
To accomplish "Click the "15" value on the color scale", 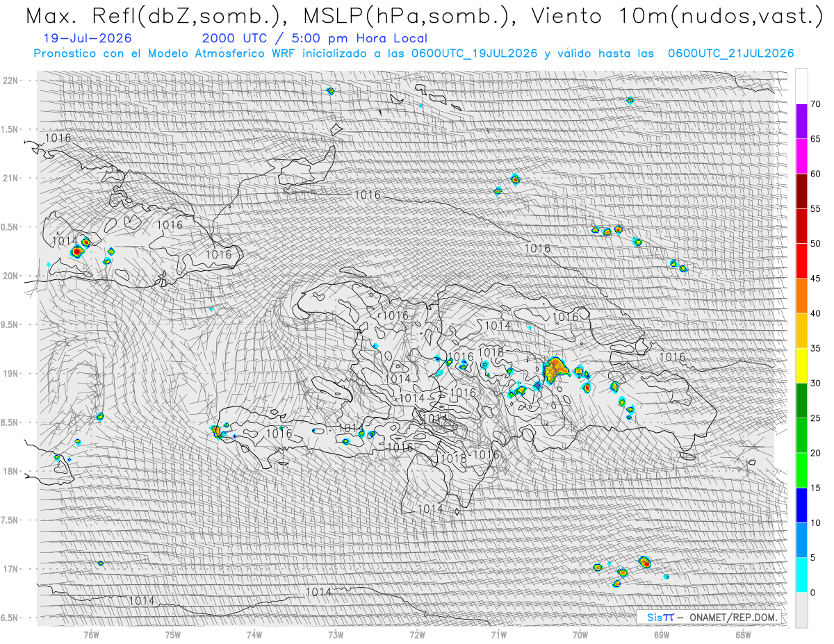I will [817, 488].
